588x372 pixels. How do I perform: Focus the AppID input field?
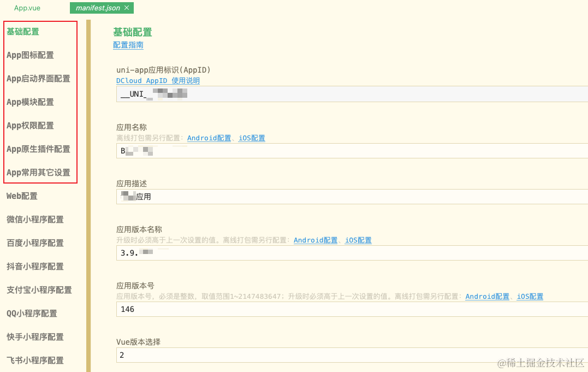point(352,94)
